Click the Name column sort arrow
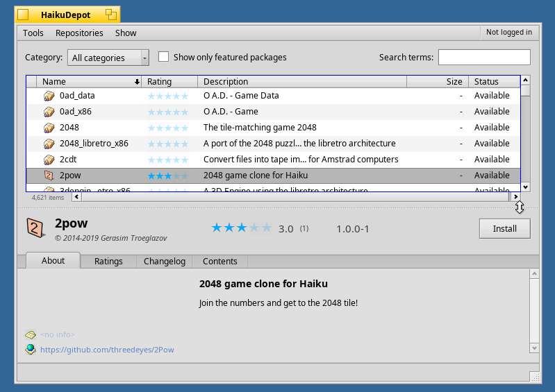This screenshot has height=392, width=555. pyautogui.click(x=137, y=82)
